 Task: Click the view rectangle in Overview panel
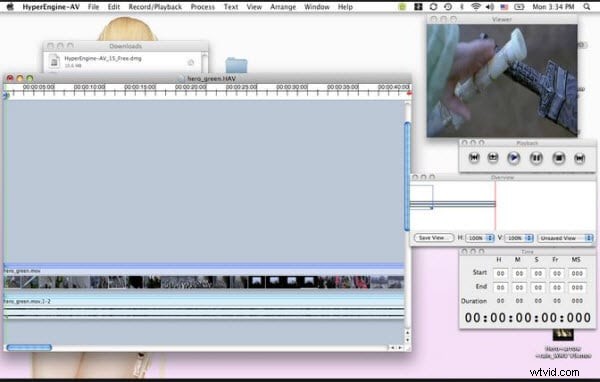pos(421,197)
